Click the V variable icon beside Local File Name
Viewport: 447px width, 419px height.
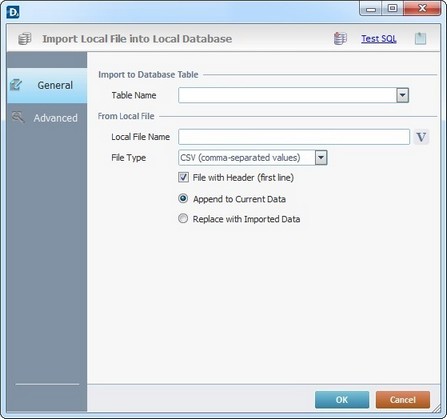[x=421, y=137]
